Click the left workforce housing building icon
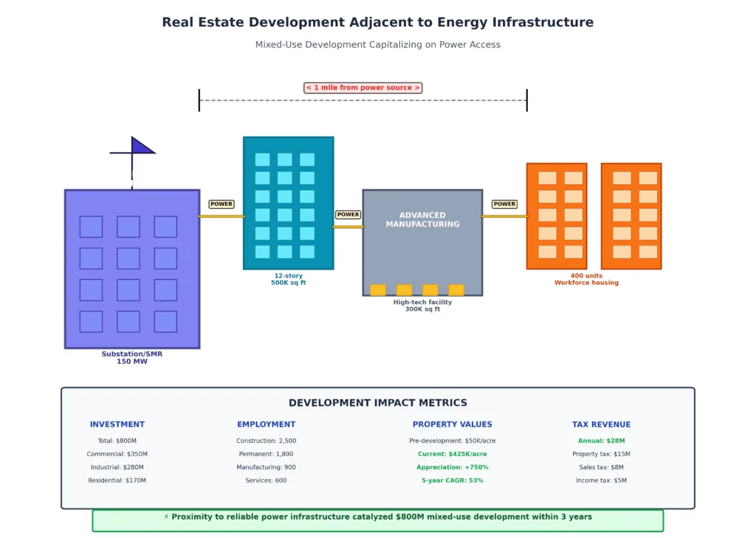 click(557, 215)
